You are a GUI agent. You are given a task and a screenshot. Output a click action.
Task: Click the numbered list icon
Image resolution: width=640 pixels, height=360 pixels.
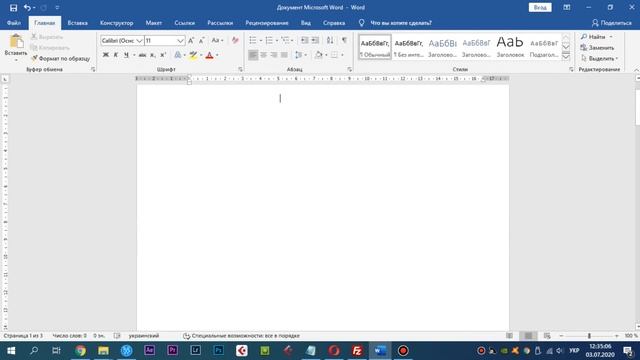(x=269, y=40)
